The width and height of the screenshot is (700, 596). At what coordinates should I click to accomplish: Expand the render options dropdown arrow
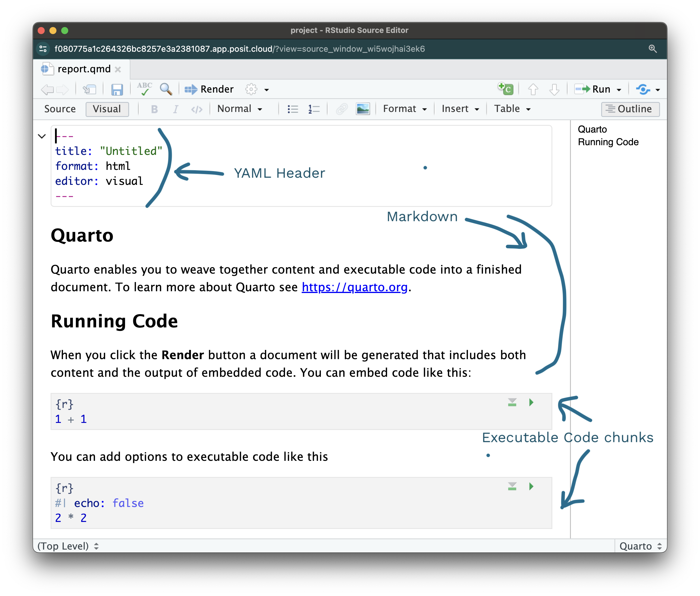click(x=266, y=90)
